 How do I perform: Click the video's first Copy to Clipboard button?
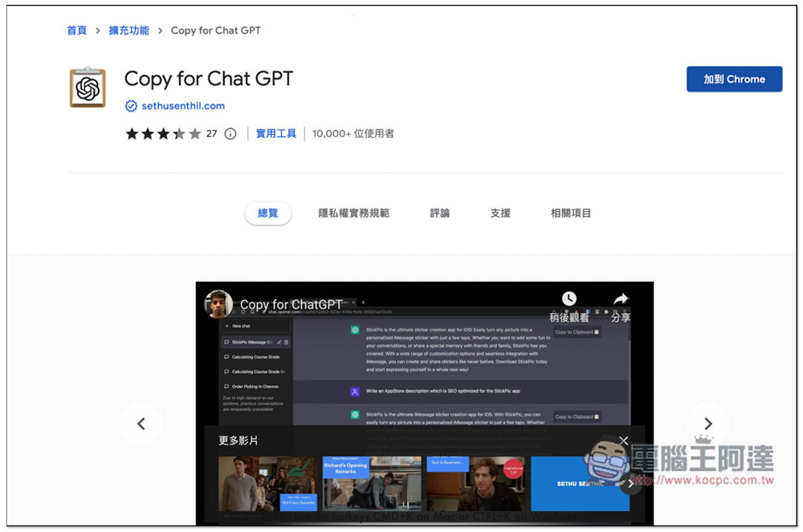tap(577, 332)
